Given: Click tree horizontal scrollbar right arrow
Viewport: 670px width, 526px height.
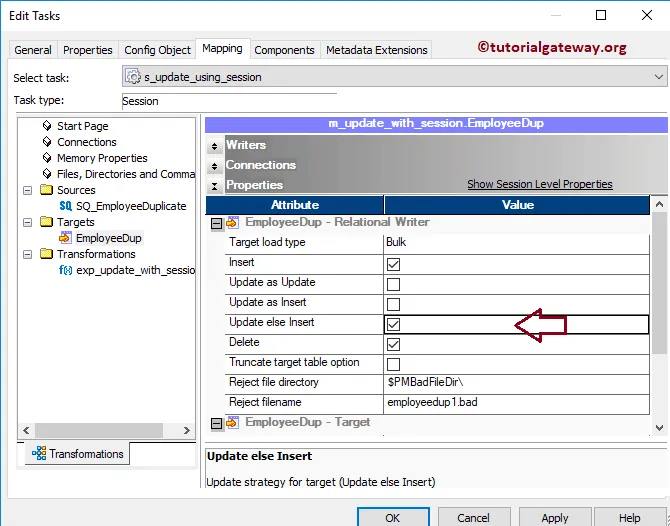Looking at the screenshot, I should pos(186,430).
